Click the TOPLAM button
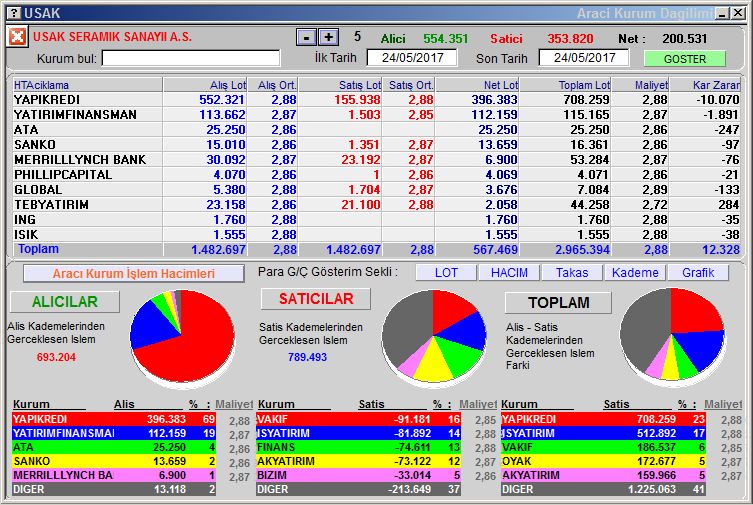Image resolution: width=753 pixels, height=505 pixels. coord(559,302)
